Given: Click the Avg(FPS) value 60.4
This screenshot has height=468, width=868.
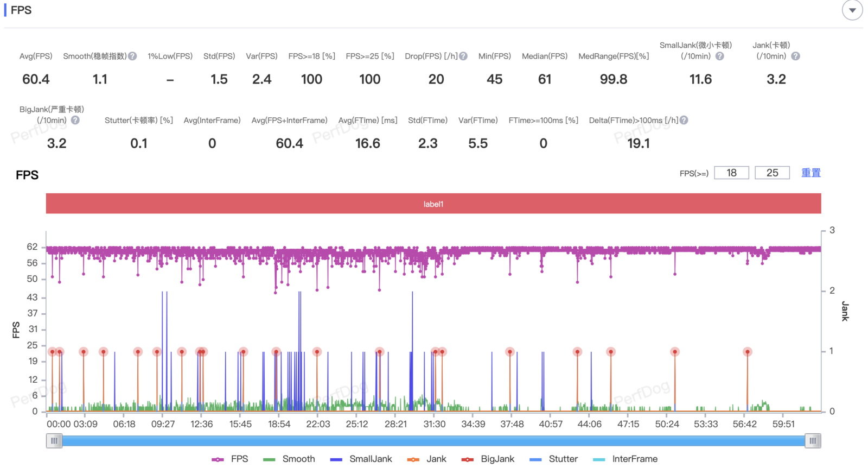Looking at the screenshot, I should [x=36, y=79].
